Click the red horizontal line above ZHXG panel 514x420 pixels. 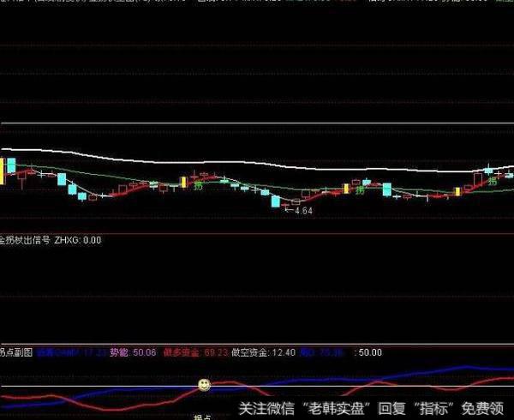point(257,233)
